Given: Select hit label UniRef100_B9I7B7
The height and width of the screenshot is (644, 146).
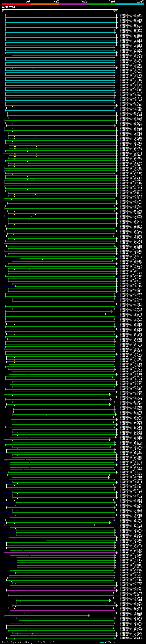Looking at the screenshot, I should [131, 110].
